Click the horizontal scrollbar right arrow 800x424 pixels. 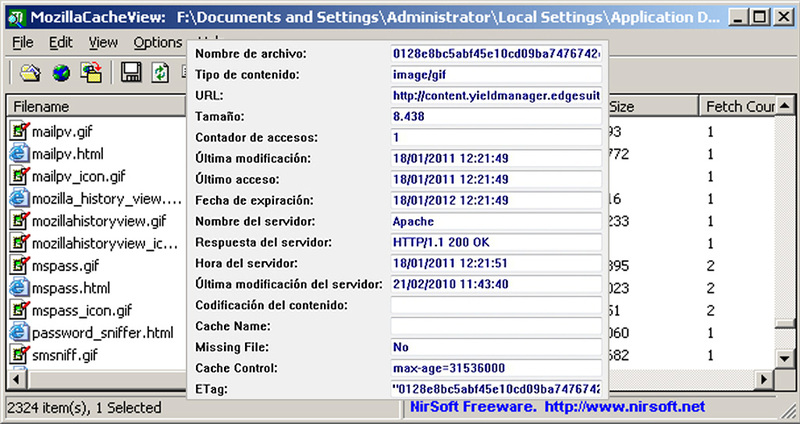click(x=764, y=379)
